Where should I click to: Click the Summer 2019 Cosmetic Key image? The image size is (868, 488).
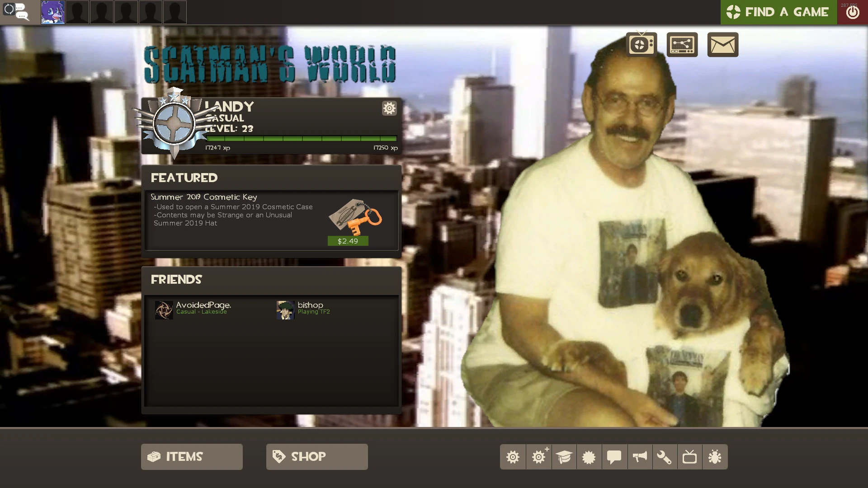355,217
